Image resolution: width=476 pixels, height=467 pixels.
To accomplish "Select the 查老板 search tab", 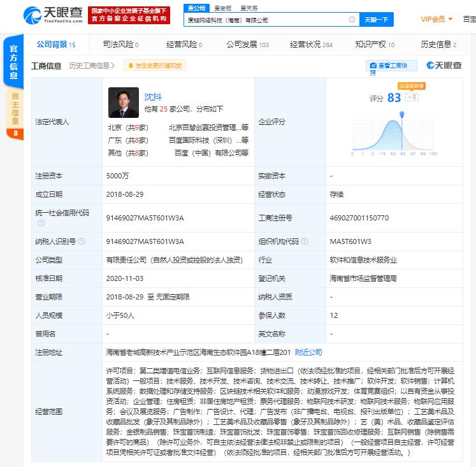I will click(223, 8).
